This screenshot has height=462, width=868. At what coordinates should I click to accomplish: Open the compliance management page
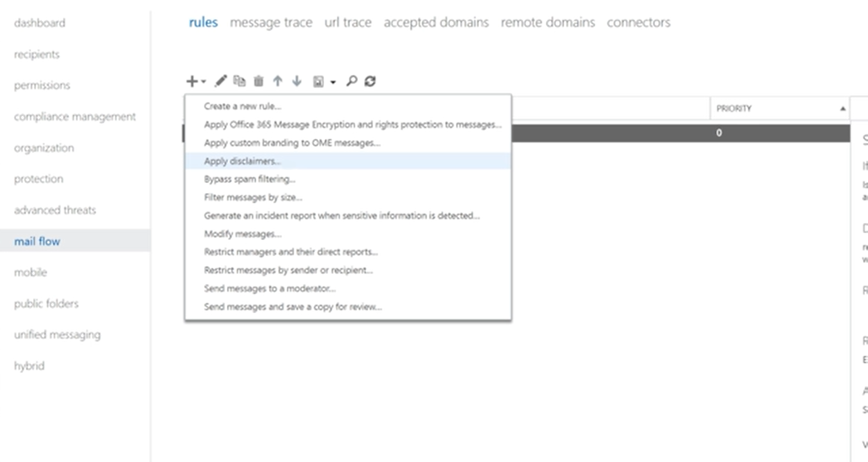click(75, 116)
